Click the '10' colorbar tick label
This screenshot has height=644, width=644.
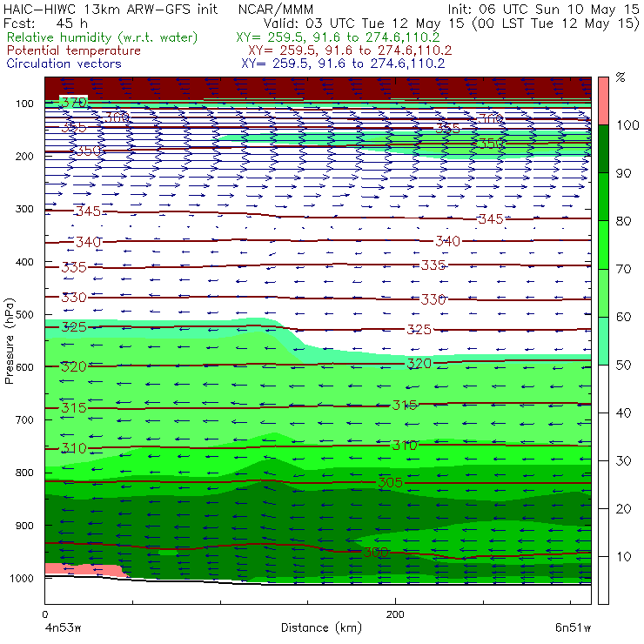[623, 557]
